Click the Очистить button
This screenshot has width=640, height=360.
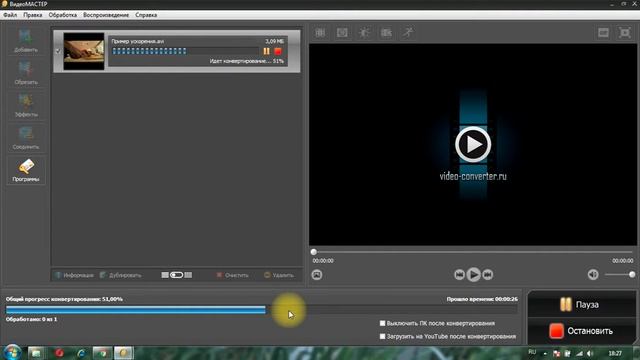232,275
